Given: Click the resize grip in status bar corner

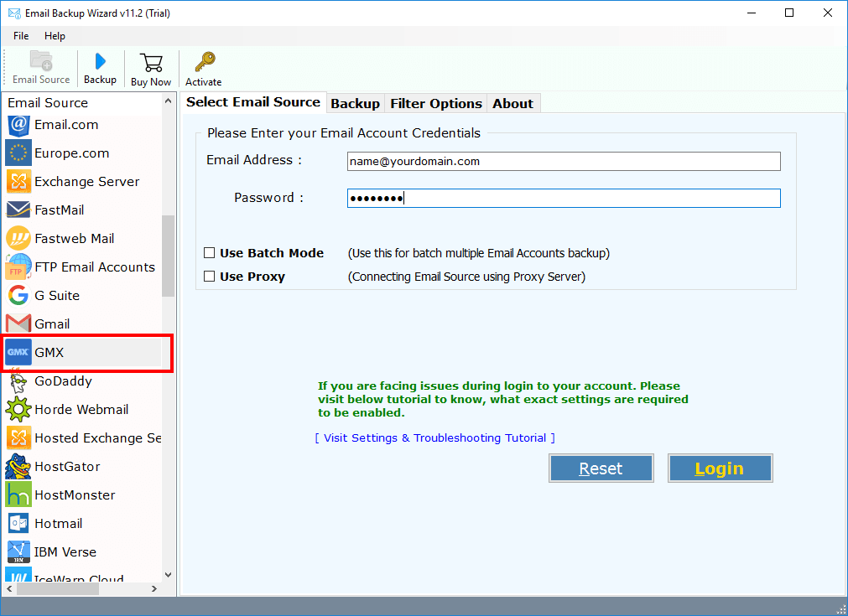Looking at the screenshot, I should pos(841,609).
